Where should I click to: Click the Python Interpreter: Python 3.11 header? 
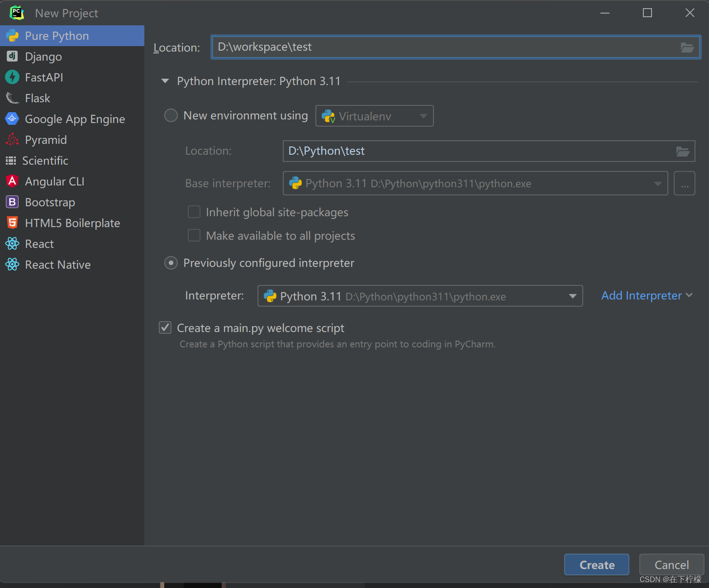(x=258, y=81)
